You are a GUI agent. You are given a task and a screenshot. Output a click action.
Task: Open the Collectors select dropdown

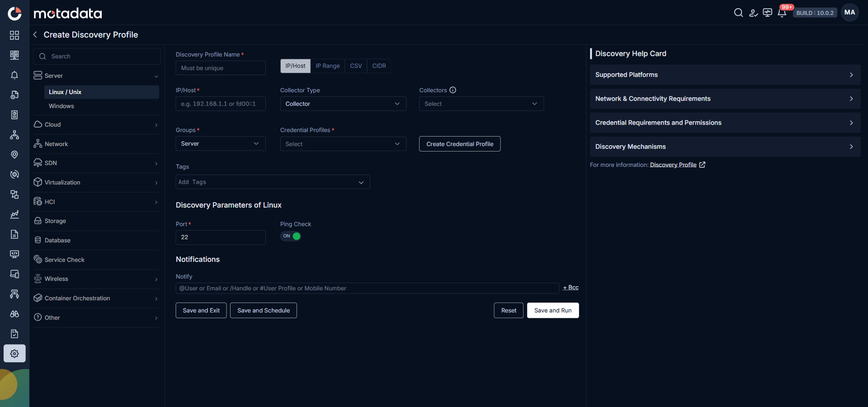tap(481, 104)
